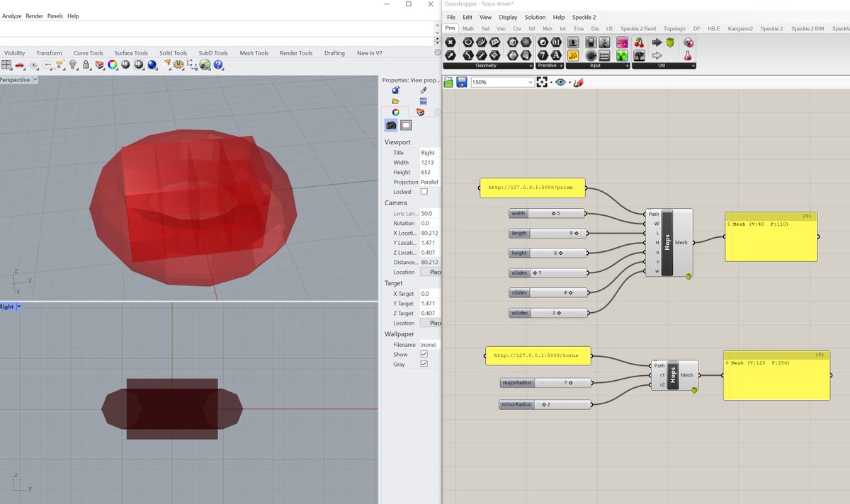Click the panel showing Mesh V:40 F:110
The width and height of the screenshot is (850, 504).
click(772, 236)
